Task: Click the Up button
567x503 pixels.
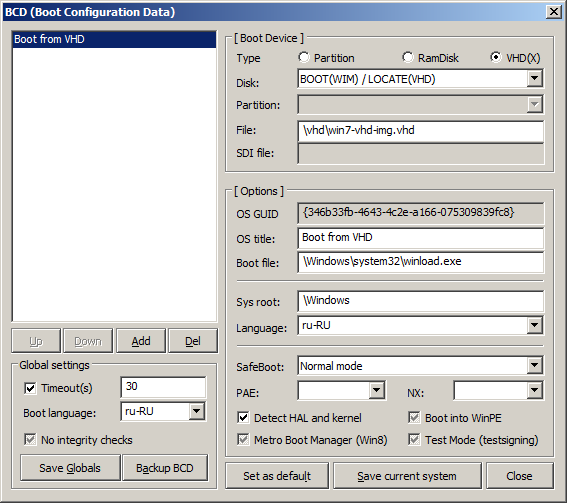Action: [36, 341]
